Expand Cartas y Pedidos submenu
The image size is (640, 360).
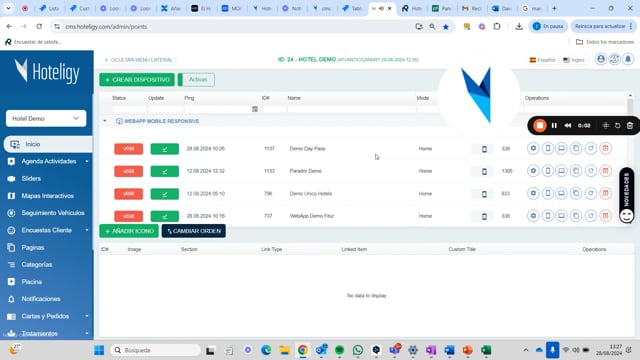pyautogui.click(x=87, y=316)
